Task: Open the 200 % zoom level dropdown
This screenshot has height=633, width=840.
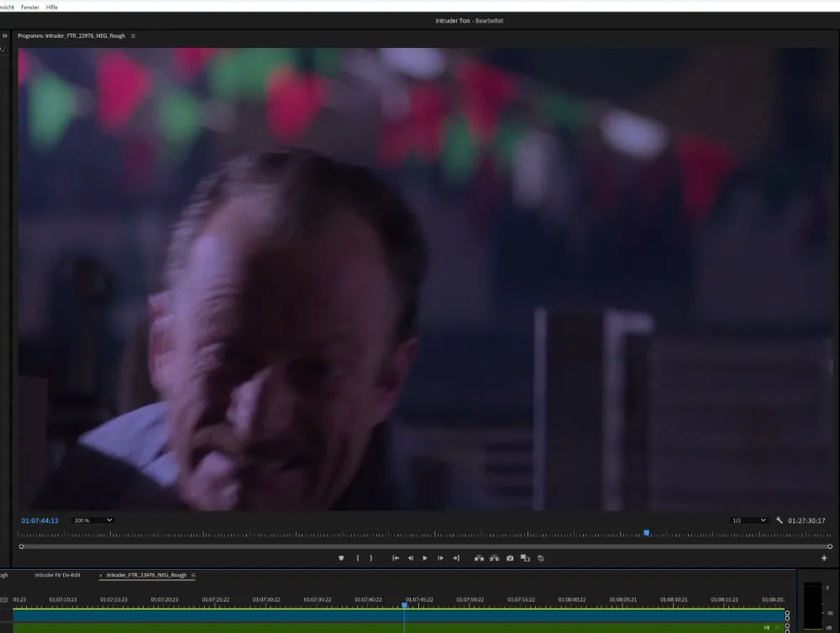Action: tap(92, 520)
